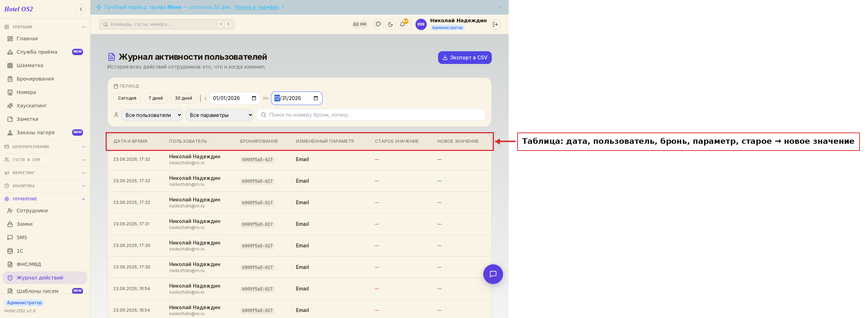This screenshot has height=318, width=868.
Task: Click the logout icon next to profile
Action: tap(495, 24)
